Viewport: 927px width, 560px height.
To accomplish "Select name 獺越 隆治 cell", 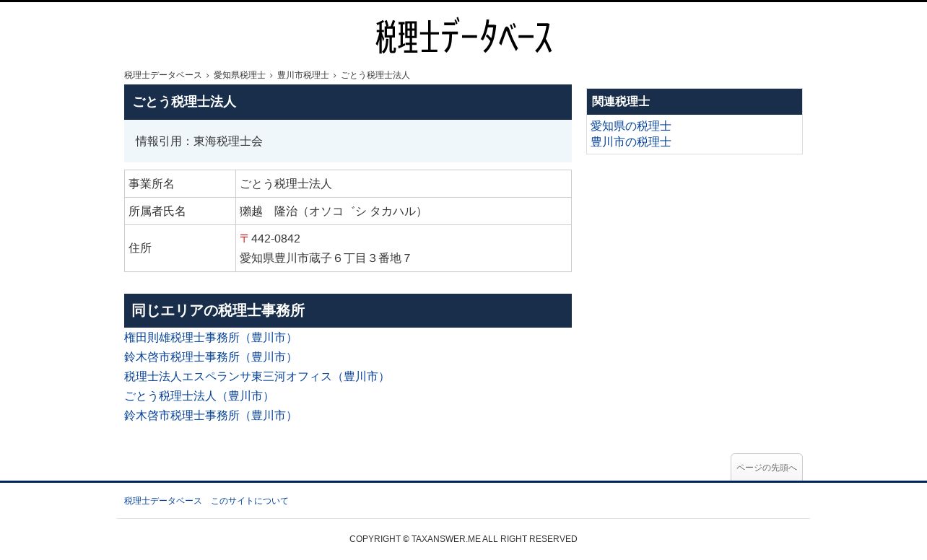I will pyautogui.click(x=404, y=211).
